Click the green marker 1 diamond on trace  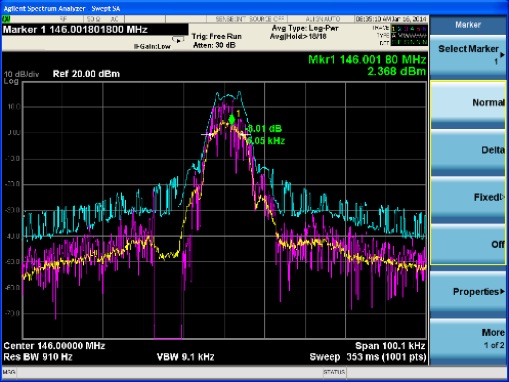coord(232,120)
